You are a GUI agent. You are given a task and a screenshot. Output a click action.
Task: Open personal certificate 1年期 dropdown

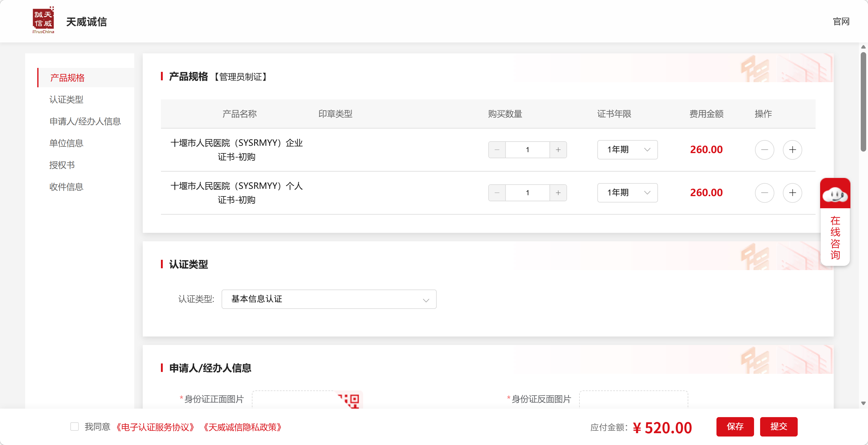(x=627, y=193)
